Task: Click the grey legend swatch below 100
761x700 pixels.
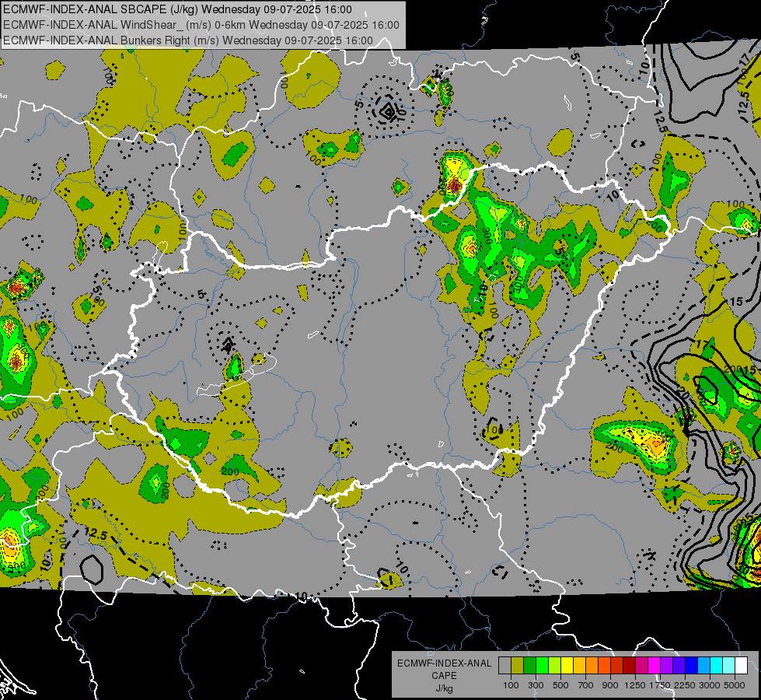Action: (x=504, y=666)
